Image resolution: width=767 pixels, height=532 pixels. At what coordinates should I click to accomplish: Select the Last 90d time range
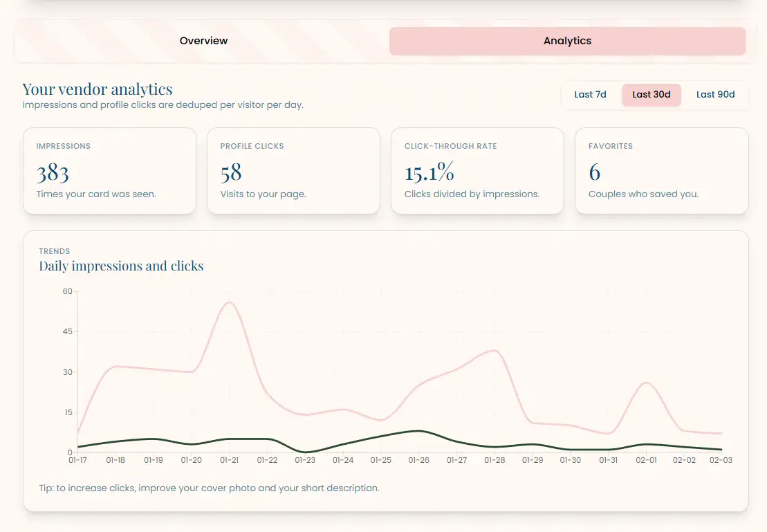tap(715, 95)
